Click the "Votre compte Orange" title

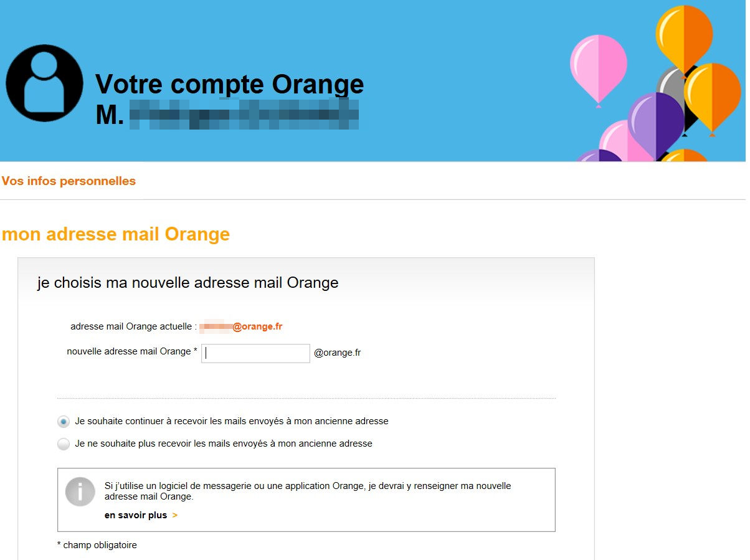[x=229, y=84]
